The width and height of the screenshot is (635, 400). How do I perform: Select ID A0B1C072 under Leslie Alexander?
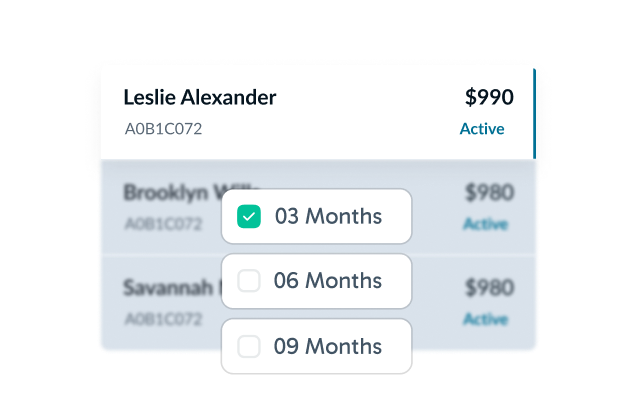coord(163,129)
